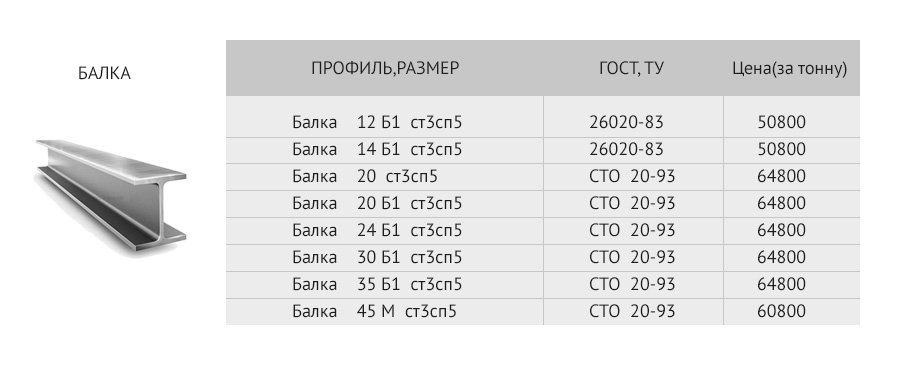900x368 pixels.
Task: Select the ПРОФИЛЬ,РАЗМЕР column header
Action: [385, 68]
